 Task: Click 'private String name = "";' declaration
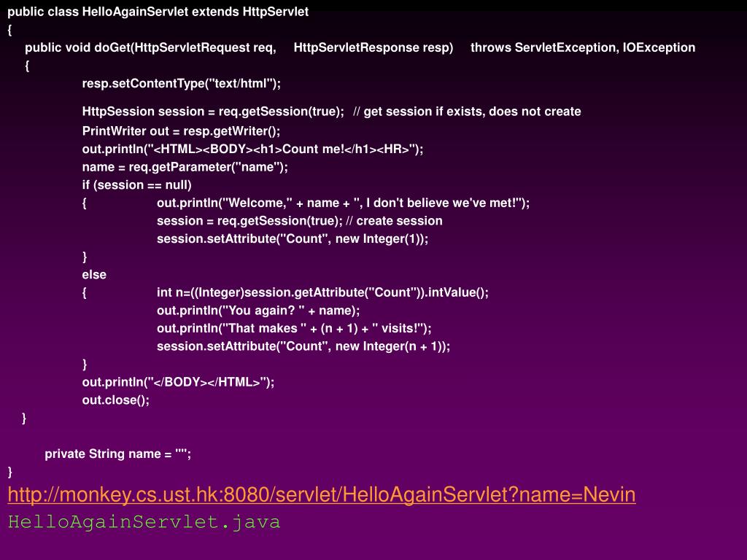(117, 454)
